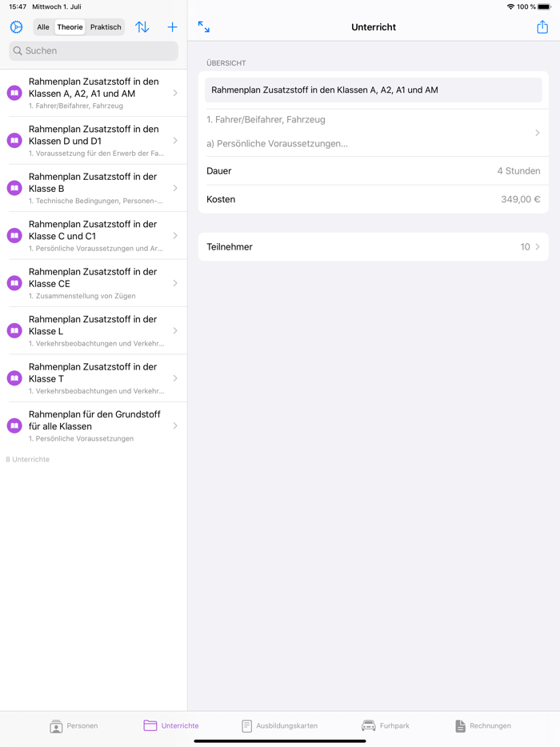Open Fuhrpark car icon tab
The image size is (560, 747).
[x=369, y=725]
